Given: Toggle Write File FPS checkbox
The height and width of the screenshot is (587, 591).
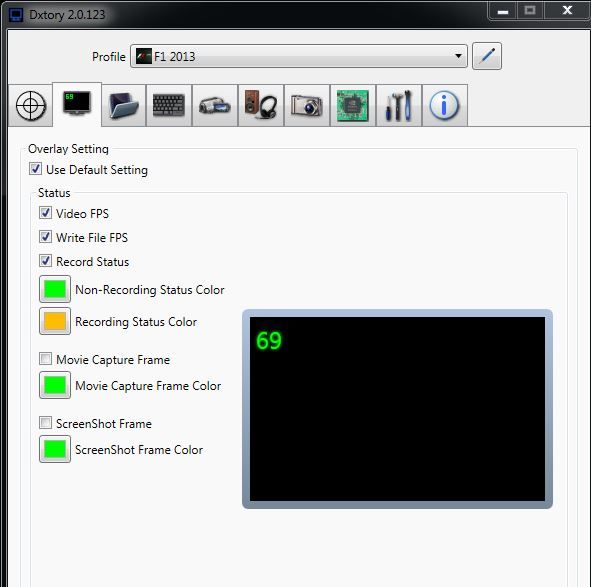Looking at the screenshot, I should [x=45, y=237].
